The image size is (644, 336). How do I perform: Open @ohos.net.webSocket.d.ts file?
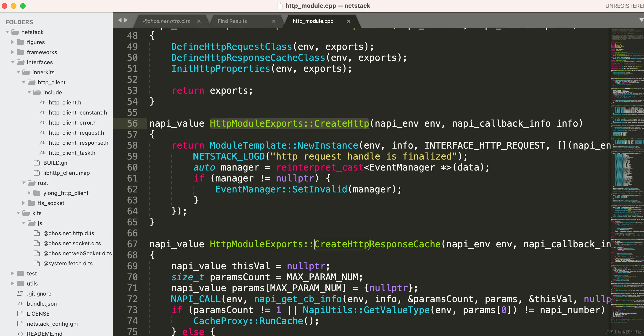pos(77,253)
